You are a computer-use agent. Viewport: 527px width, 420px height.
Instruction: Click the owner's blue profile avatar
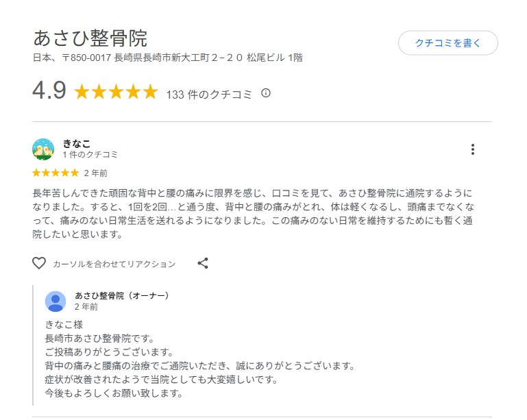(x=56, y=301)
